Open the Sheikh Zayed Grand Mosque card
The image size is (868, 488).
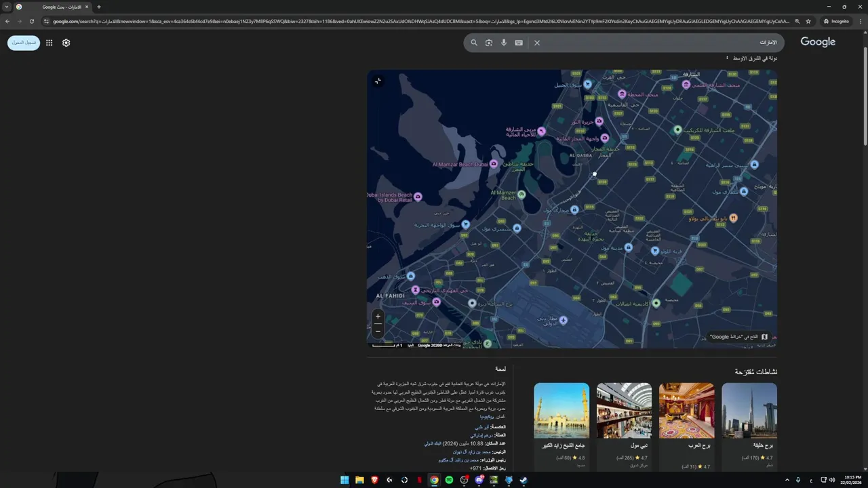561,427
